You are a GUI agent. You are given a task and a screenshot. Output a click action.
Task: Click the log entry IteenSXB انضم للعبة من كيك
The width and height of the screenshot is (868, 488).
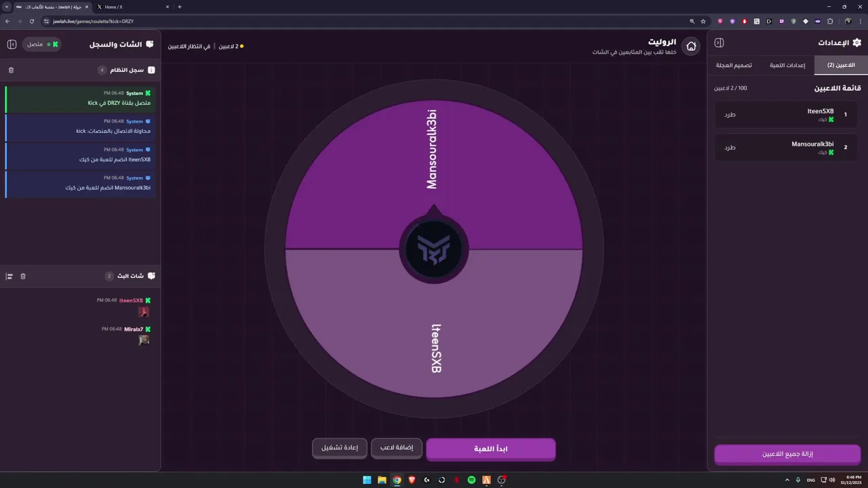(x=80, y=156)
